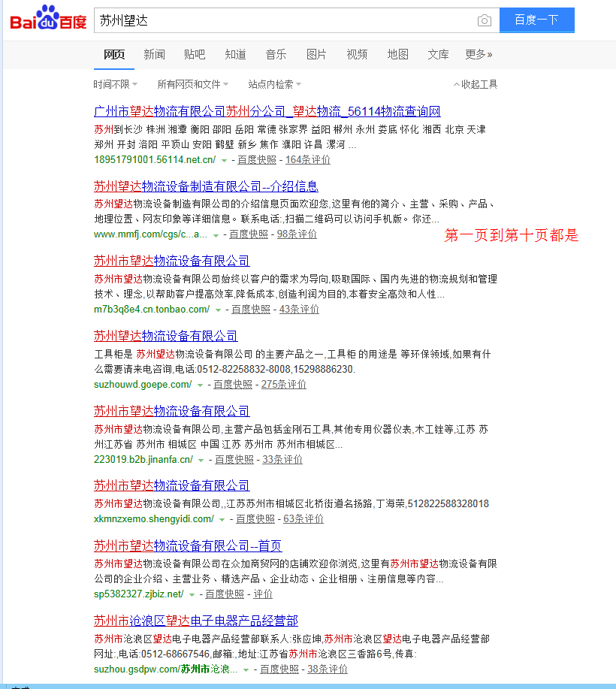Open 33条评价 reviews link
This screenshot has width=616, height=689.
pos(282,460)
